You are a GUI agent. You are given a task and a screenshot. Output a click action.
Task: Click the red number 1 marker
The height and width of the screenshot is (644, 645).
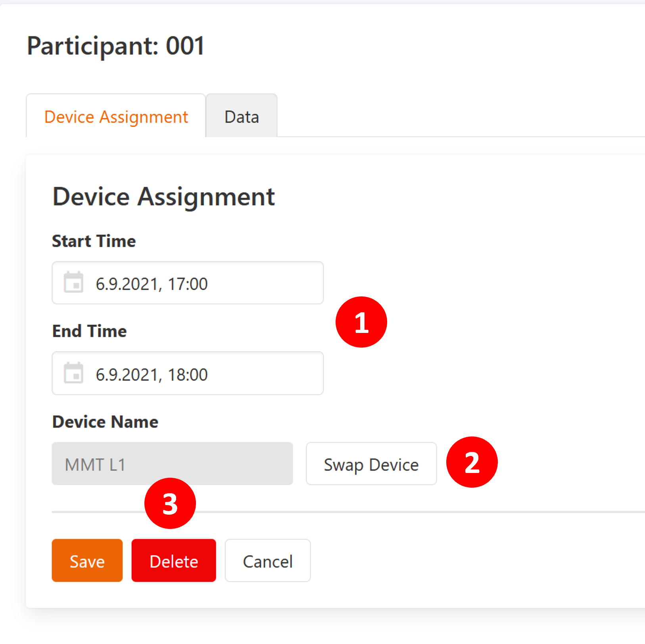(361, 322)
